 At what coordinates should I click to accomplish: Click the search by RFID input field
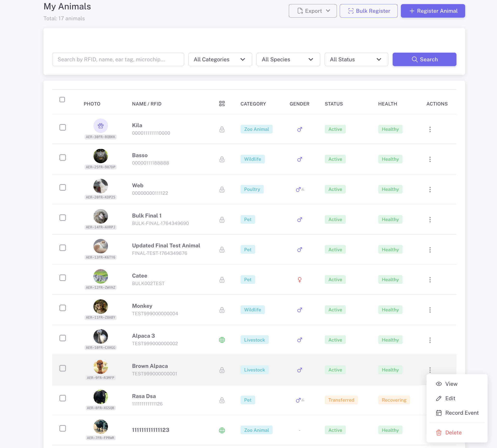point(118,59)
